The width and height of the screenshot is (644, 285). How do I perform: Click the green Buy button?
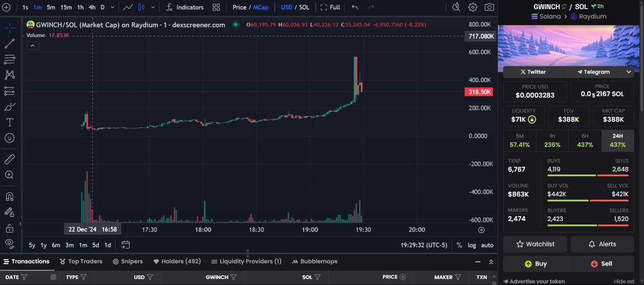pos(536,264)
